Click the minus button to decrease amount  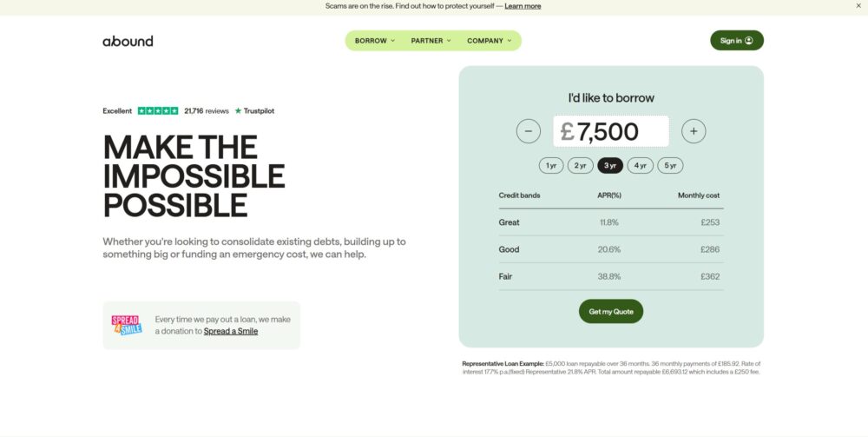point(528,131)
